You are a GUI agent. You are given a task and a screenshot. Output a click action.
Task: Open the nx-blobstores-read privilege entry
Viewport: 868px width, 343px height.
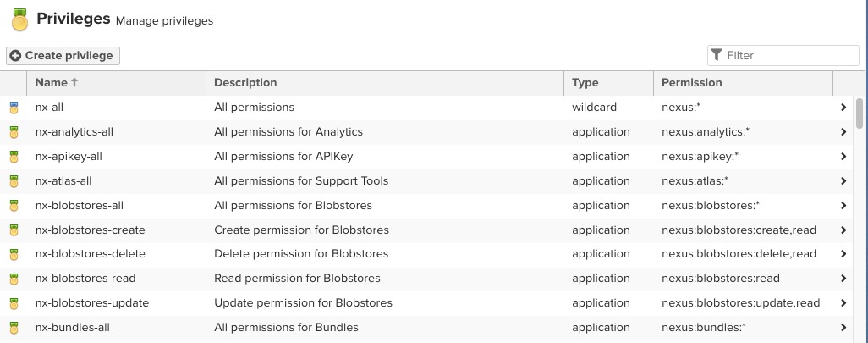click(x=85, y=279)
